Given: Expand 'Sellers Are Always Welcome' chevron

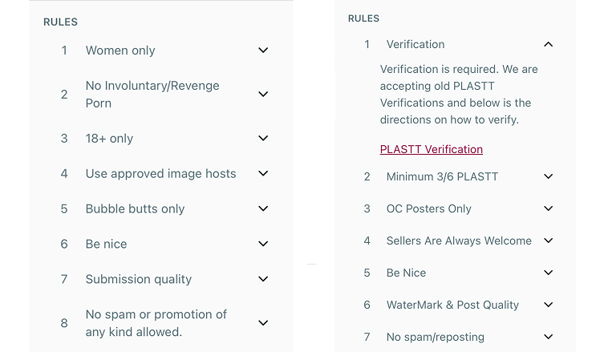Looking at the screenshot, I should (x=549, y=241).
